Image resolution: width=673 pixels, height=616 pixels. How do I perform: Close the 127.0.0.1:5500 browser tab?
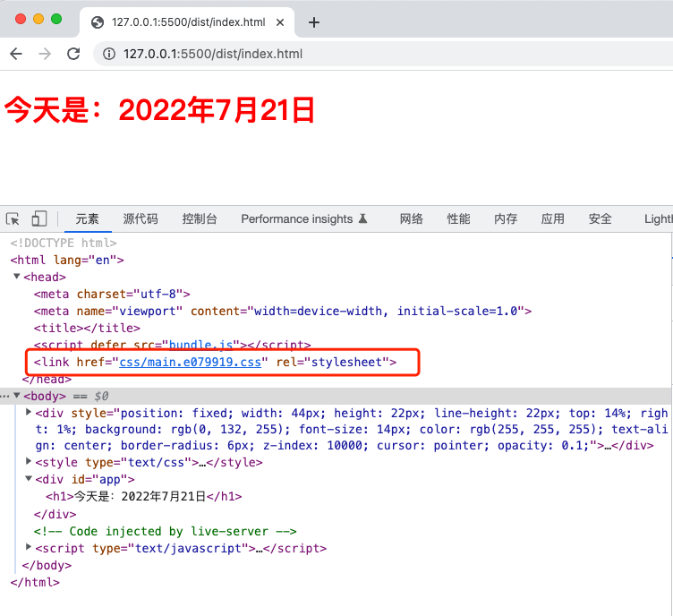(280, 22)
